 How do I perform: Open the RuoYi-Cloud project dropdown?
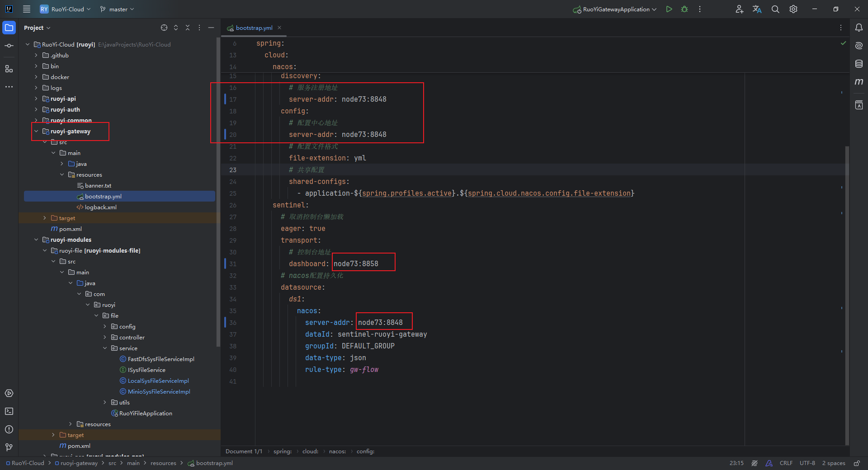click(65, 9)
